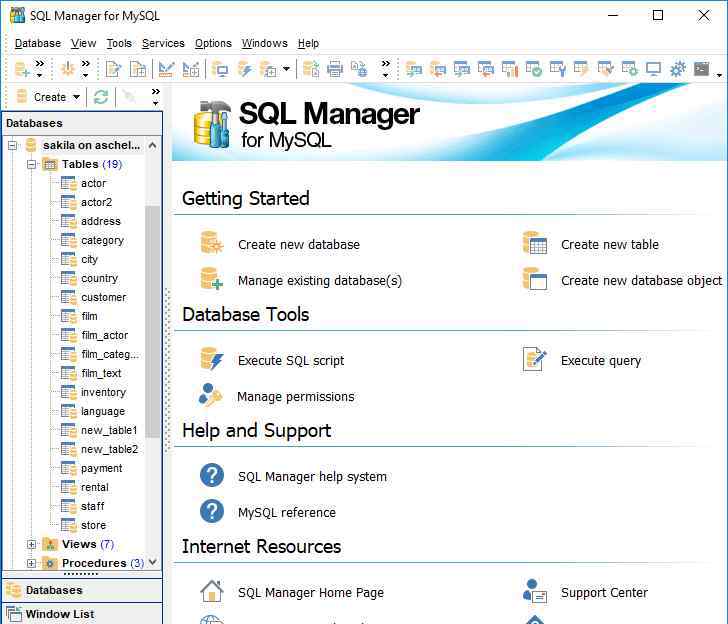This screenshot has width=728, height=624.
Task: Click the Create new table icon
Action: [x=535, y=243]
